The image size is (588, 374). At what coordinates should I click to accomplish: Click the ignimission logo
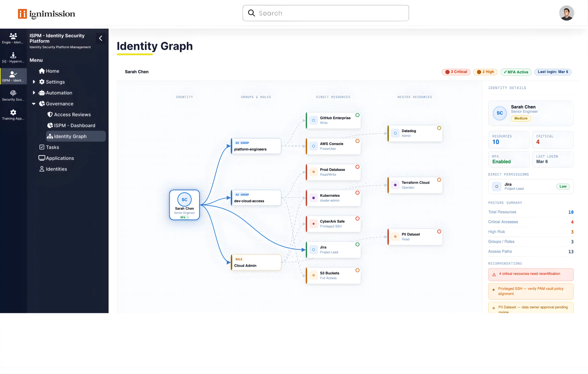tap(46, 14)
